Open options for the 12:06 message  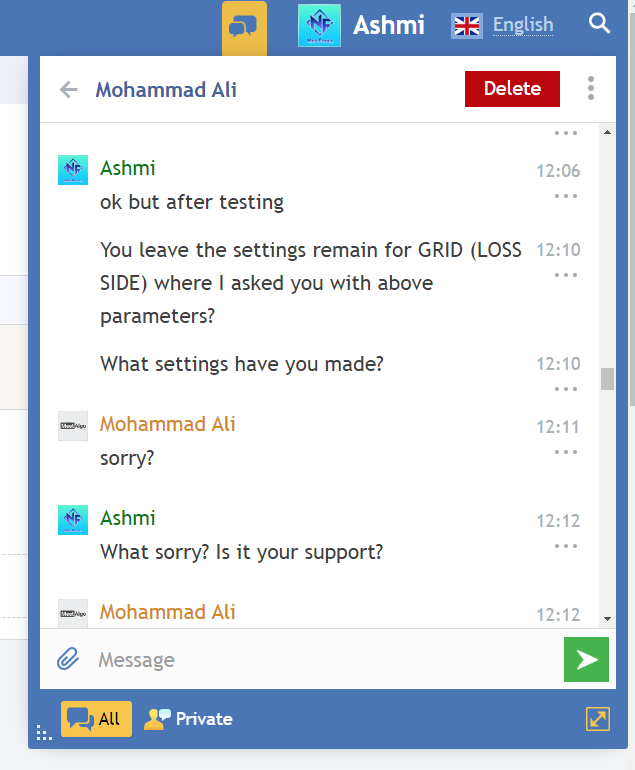(566, 196)
